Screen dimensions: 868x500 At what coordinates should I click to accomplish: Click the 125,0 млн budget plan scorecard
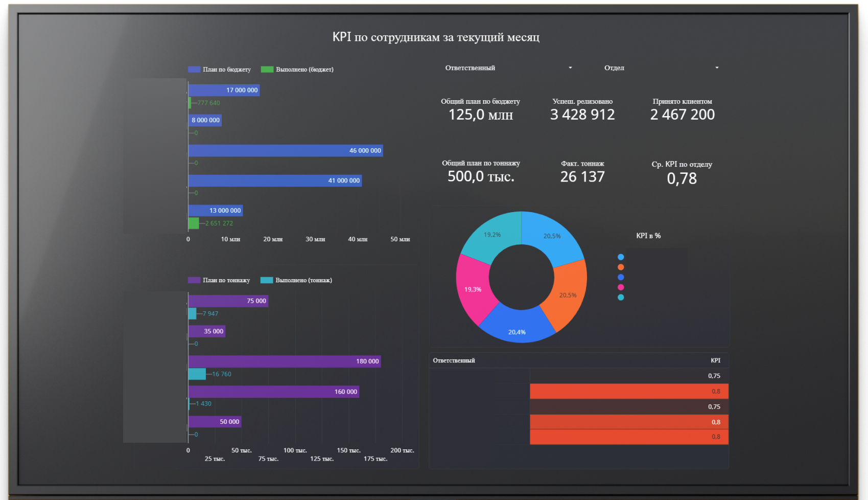(x=480, y=109)
